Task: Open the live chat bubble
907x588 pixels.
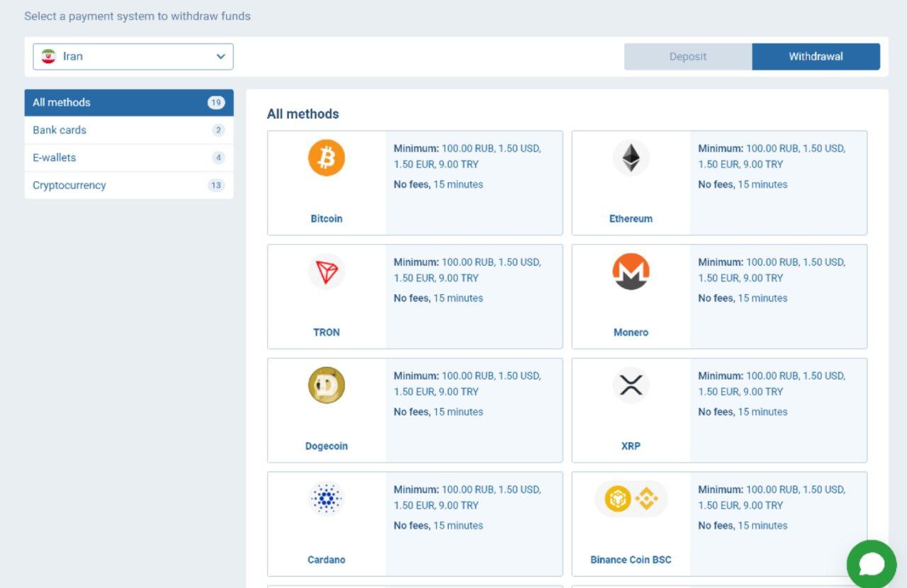Action: [872, 565]
